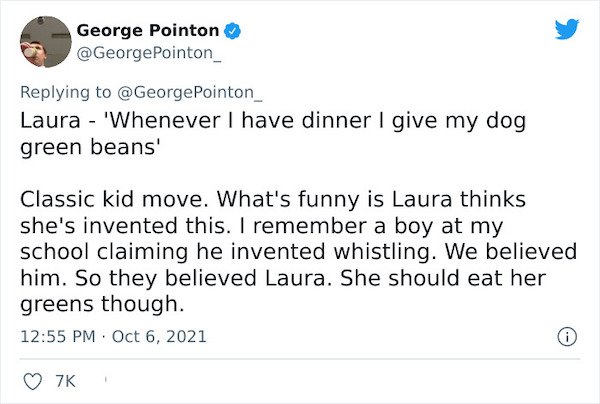600x404 pixels.
Task: Click the @GeorgePointon_ handle under name
Action: (149, 53)
